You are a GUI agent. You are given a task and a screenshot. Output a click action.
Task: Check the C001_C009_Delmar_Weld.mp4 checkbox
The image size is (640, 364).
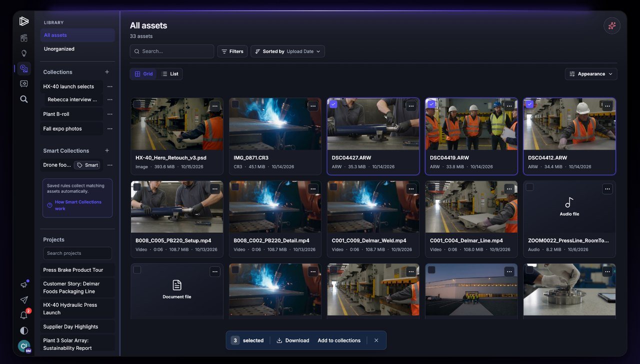pyautogui.click(x=333, y=187)
